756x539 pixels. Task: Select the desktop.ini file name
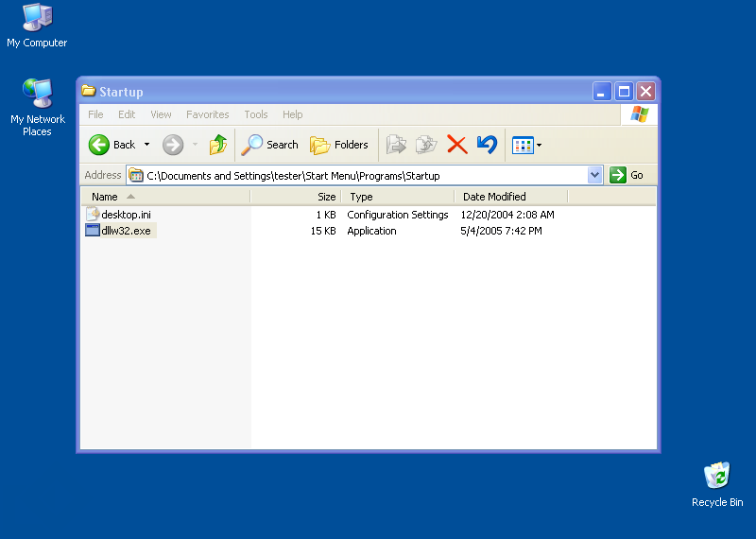click(127, 215)
